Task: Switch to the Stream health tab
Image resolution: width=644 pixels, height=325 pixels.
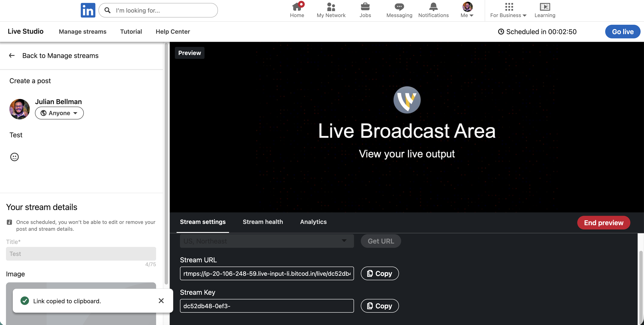Action: (x=263, y=222)
